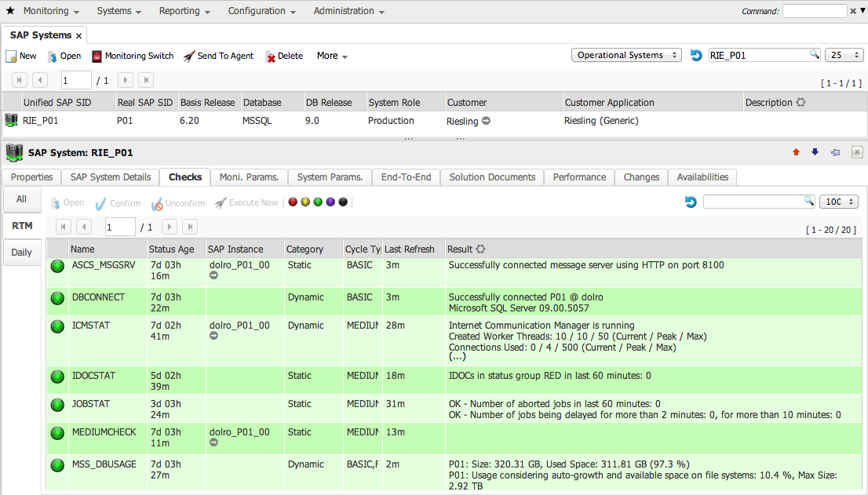Image resolution: width=868 pixels, height=495 pixels.
Task: Click Unconfirm in checks toolbar
Action: tap(177, 203)
